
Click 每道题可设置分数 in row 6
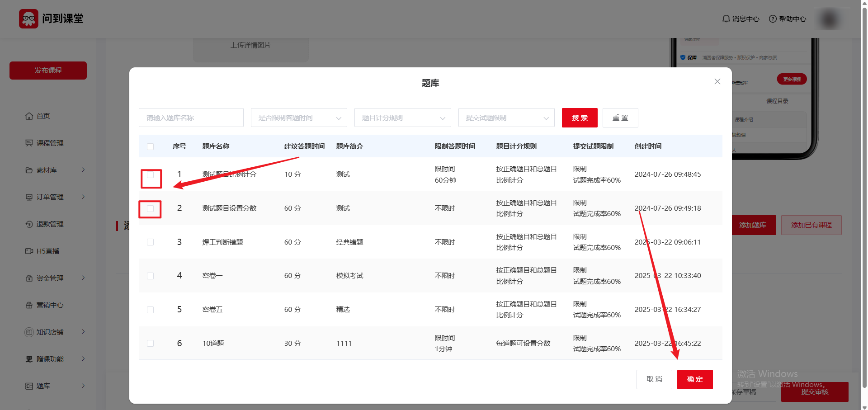(x=524, y=344)
